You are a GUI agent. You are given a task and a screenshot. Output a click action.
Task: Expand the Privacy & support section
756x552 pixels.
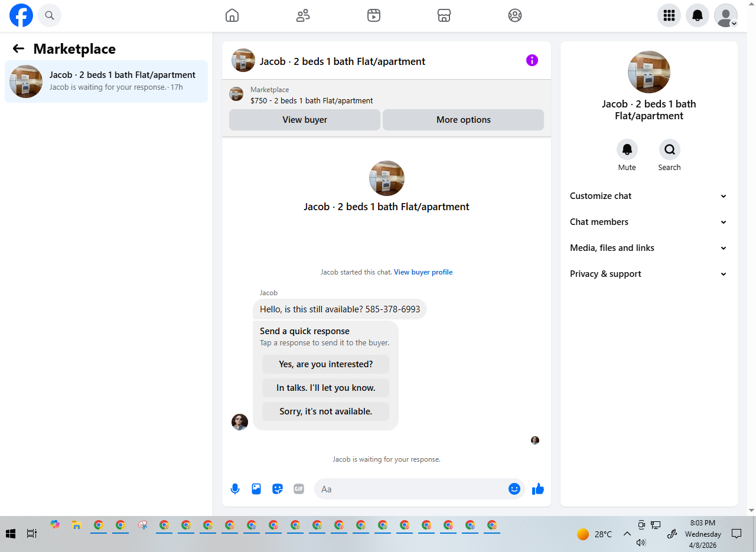pyautogui.click(x=649, y=274)
